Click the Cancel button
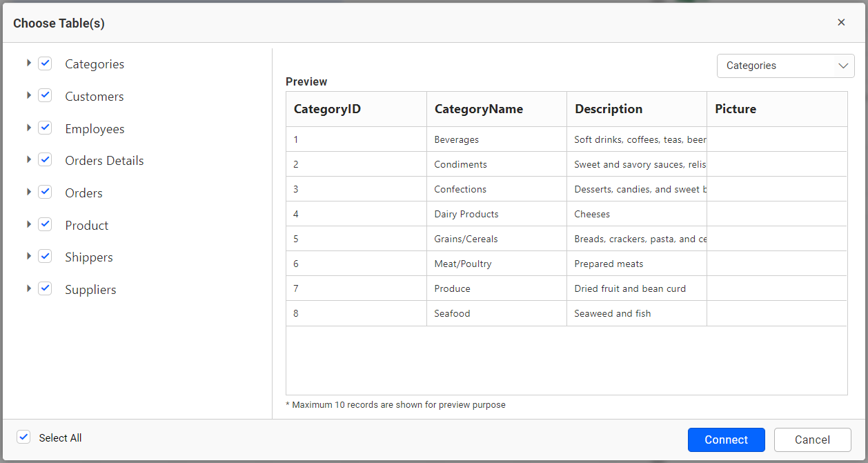 coord(812,440)
